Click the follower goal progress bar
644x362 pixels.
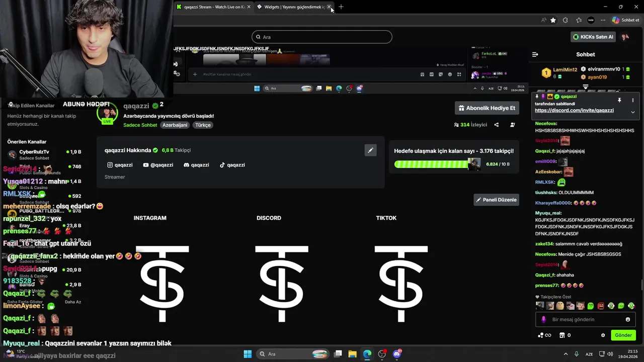[437, 164]
